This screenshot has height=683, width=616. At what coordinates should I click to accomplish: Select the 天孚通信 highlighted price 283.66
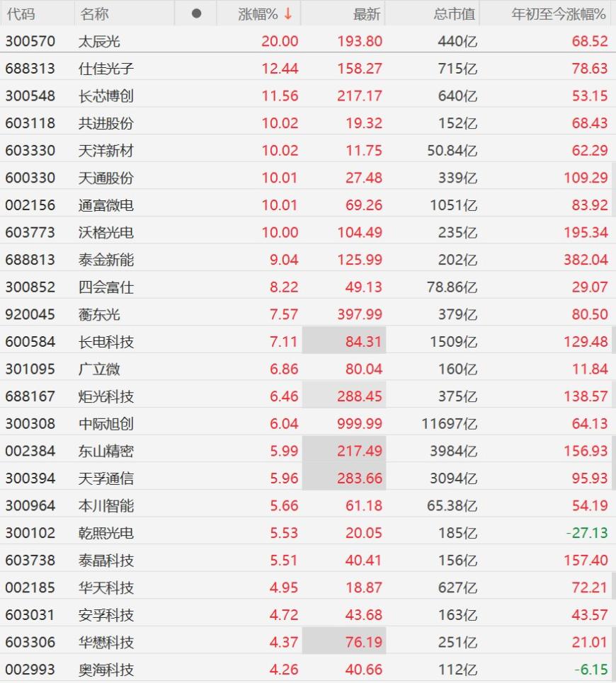(360, 478)
